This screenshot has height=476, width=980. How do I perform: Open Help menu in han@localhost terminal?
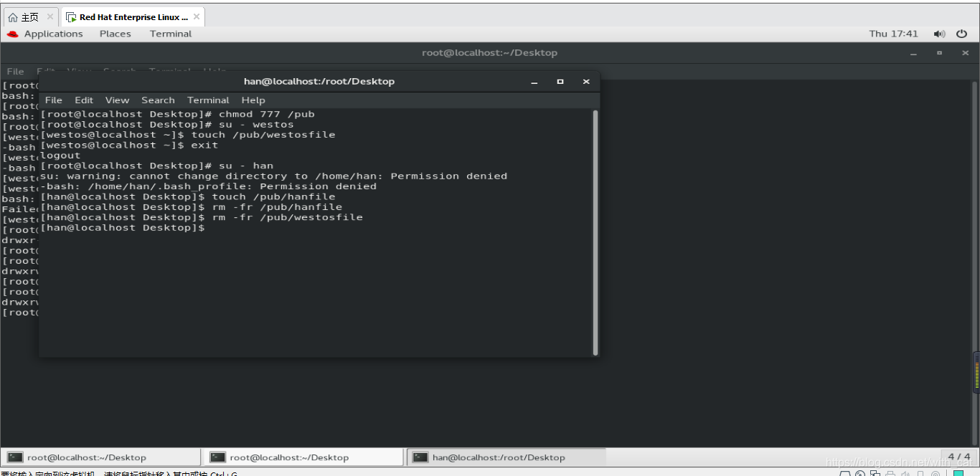(x=253, y=100)
